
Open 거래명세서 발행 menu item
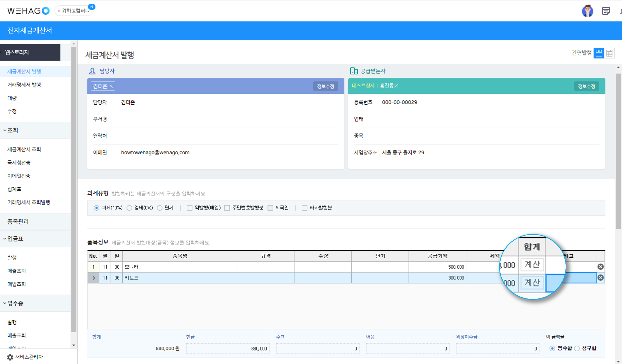pos(24,85)
